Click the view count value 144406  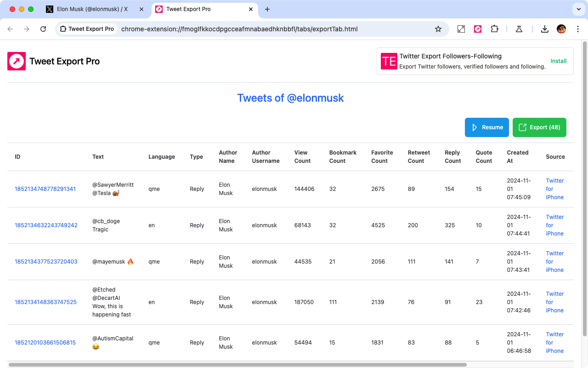[x=304, y=189]
